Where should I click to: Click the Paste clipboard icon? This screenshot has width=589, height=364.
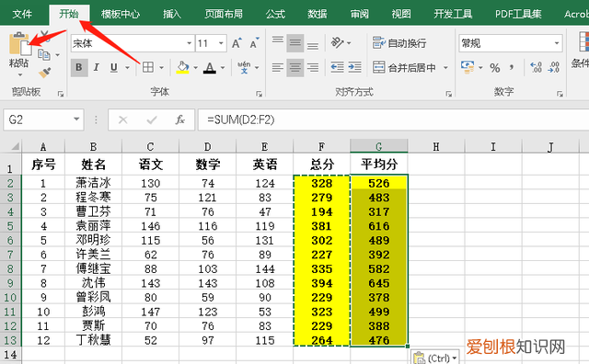[19, 44]
